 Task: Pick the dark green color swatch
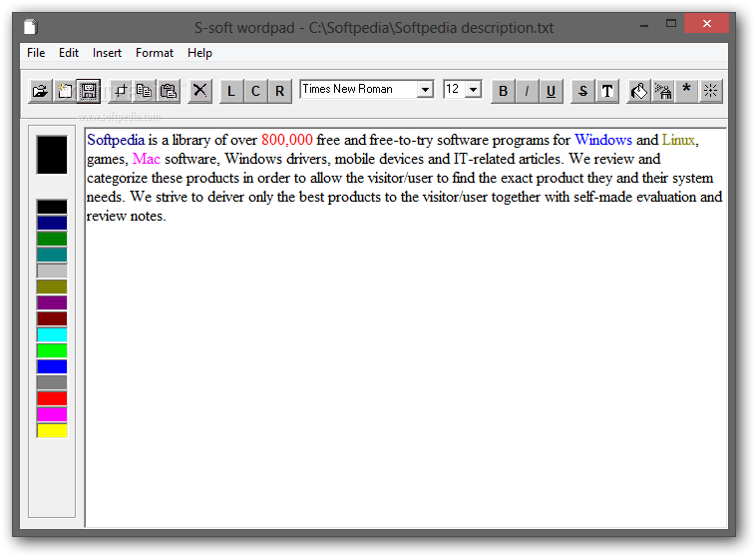point(52,239)
